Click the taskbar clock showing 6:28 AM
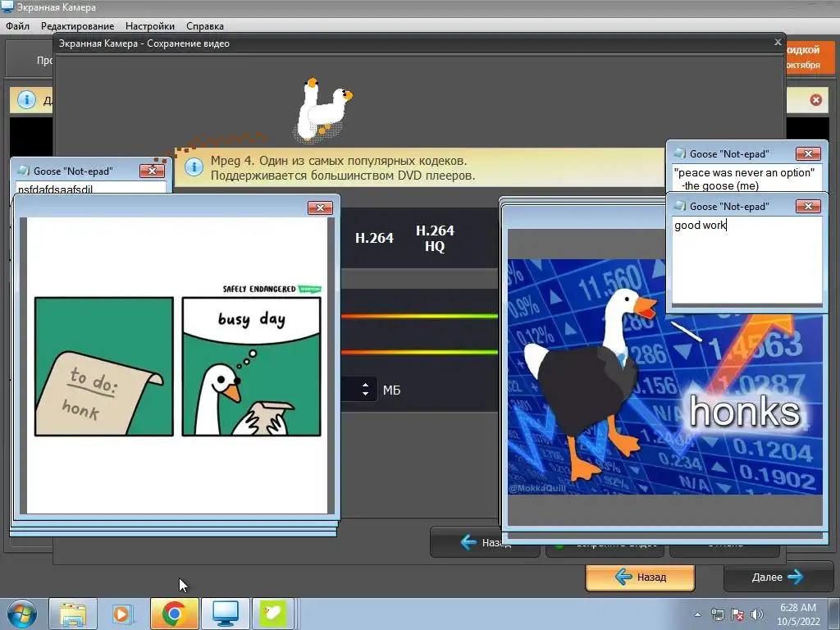This screenshot has height=630, width=840. click(798, 614)
